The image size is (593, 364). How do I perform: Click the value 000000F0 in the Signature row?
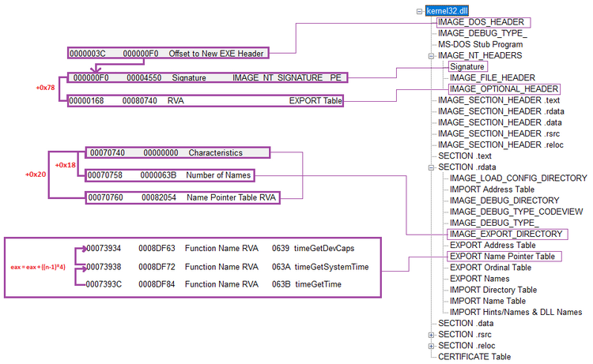[x=91, y=78]
